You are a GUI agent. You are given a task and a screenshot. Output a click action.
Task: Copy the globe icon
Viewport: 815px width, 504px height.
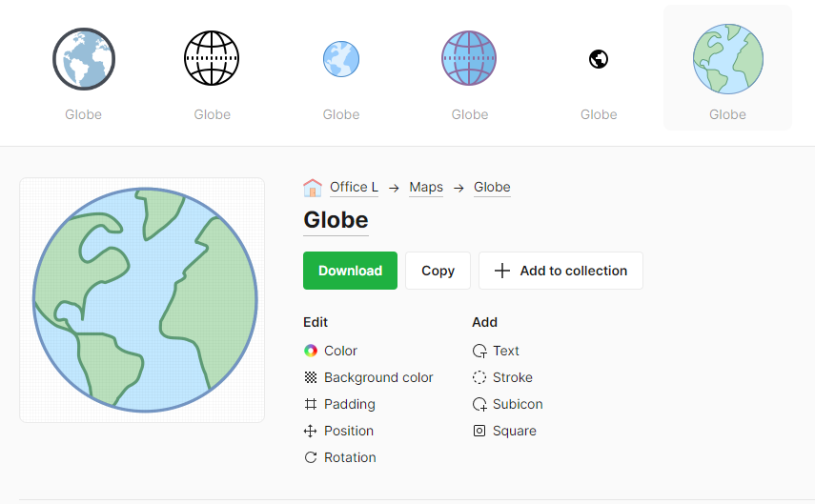click(x=438, y=271)
